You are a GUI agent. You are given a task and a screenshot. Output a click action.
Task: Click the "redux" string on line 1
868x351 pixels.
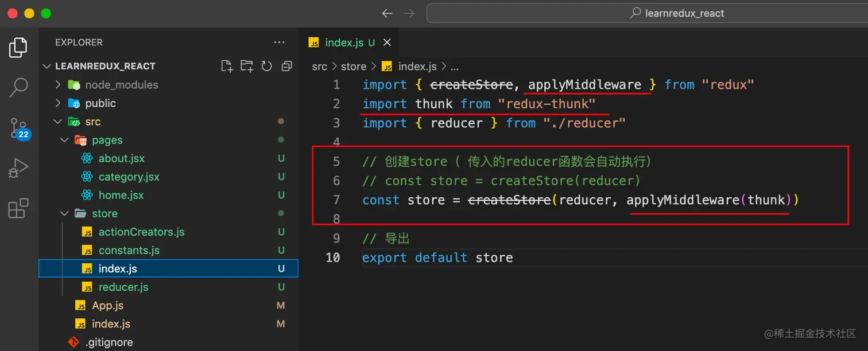coord(728,85)
